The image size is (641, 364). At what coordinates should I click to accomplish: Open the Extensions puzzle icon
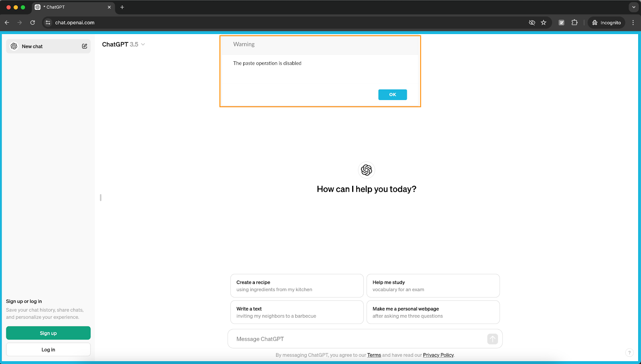click(x=574, y=23)
